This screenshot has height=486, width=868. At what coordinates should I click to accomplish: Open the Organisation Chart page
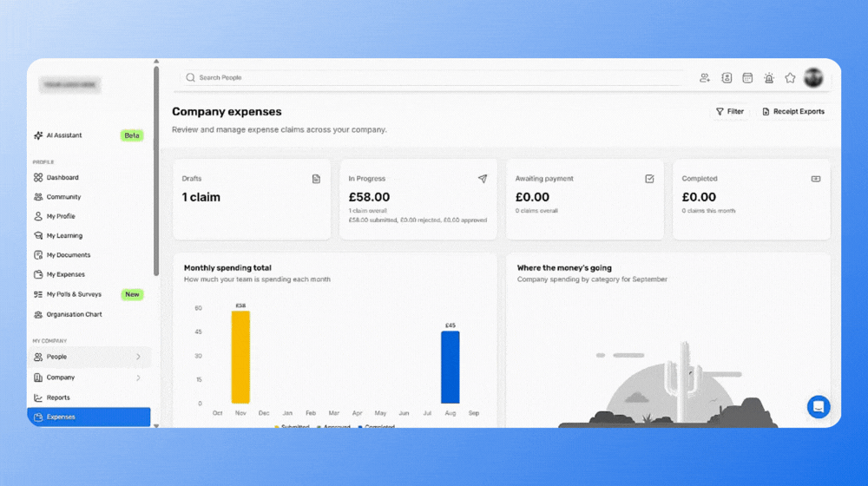(89, 314)
